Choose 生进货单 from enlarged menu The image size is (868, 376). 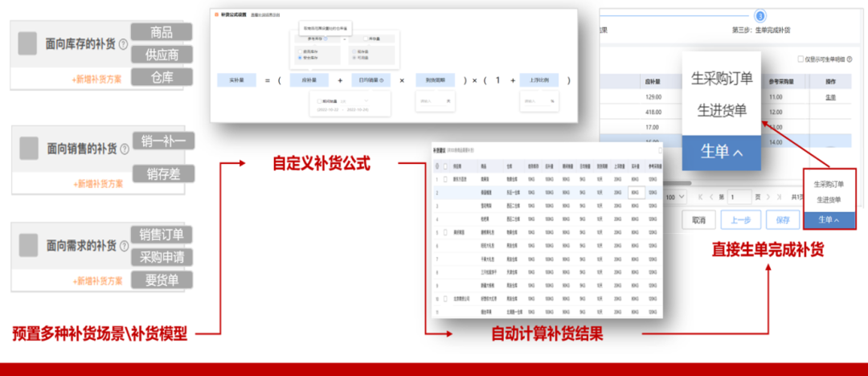click(721, 110)
